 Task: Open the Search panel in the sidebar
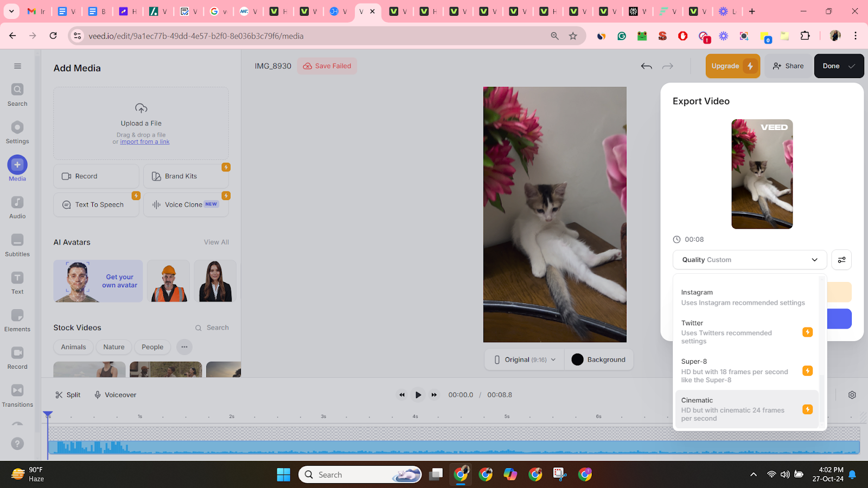(x=17, y=93)
